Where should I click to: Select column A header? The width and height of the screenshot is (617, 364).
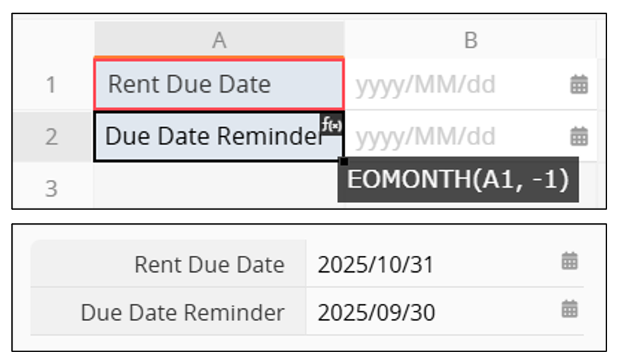click(x=219, y=40)
